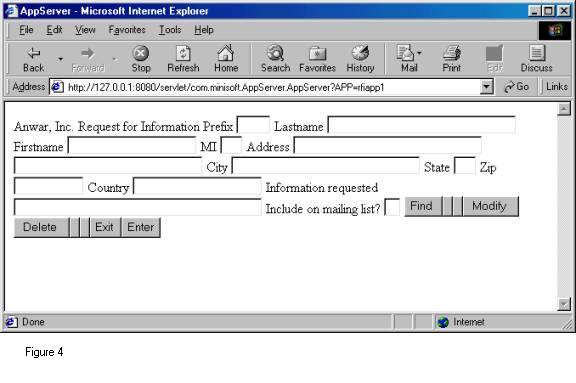The width and height of the screenshot is (576, 383).
Task: Stop page loading with Stop icon
Action: point(141,54)
